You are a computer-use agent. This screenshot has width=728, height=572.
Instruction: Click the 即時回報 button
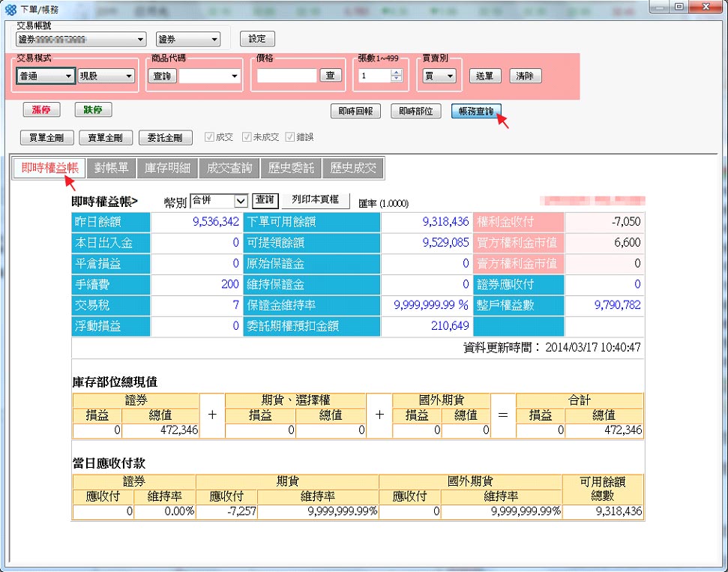click(355, 111)
